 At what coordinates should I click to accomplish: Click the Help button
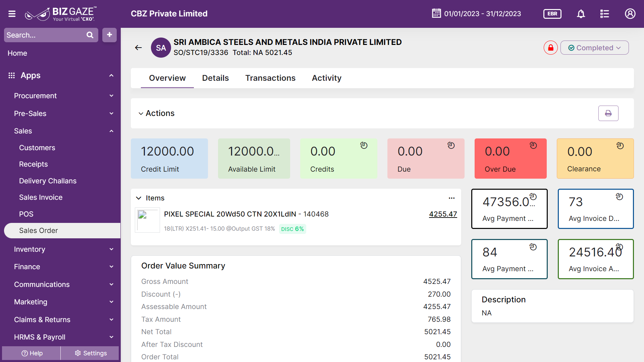coord(32,353)
